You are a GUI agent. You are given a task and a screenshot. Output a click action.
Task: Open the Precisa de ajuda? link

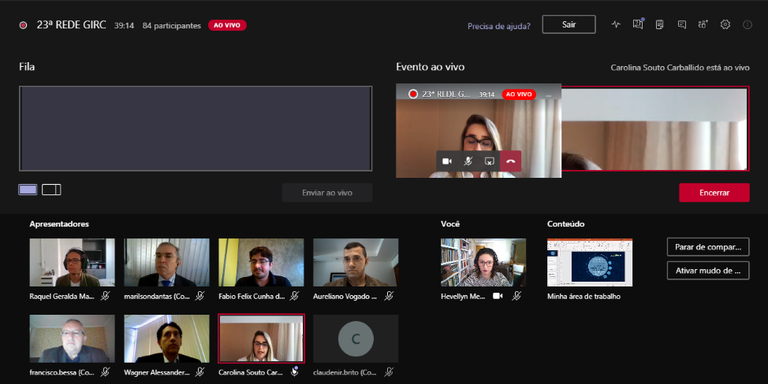[x=499, y=26]
